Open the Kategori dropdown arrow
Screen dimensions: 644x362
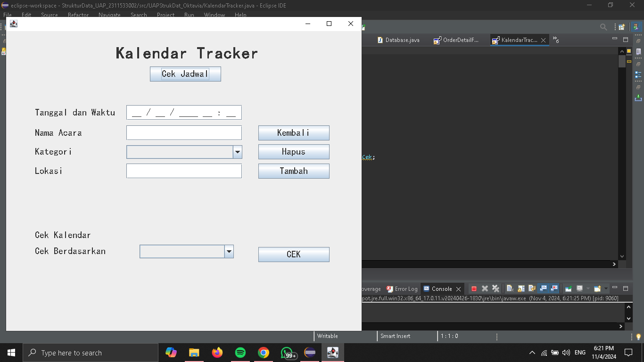coord(238,152)
